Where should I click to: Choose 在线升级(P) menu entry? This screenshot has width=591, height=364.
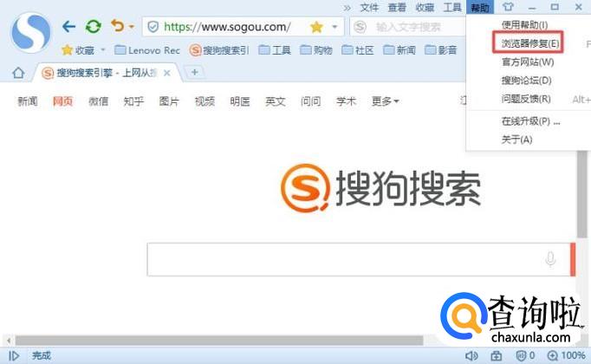tap(530, 121)
